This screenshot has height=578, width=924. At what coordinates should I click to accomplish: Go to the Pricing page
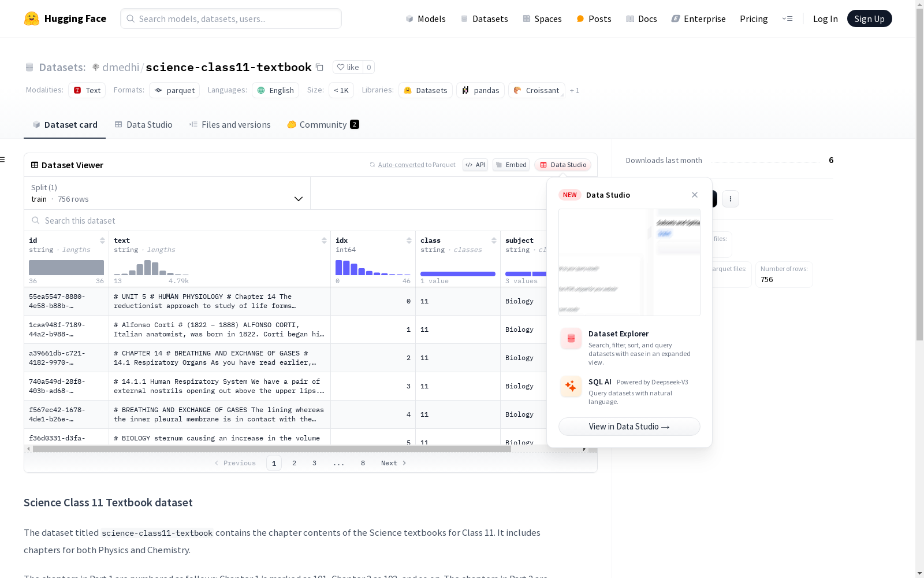[x=754, y=18]
